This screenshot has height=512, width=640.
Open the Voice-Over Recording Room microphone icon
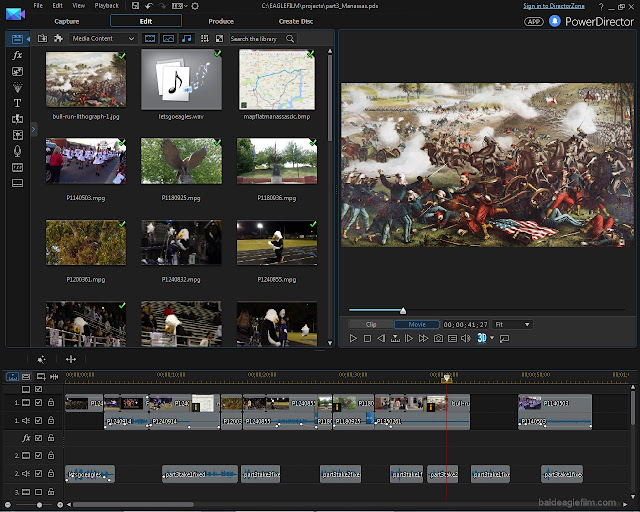click(17, 150)
